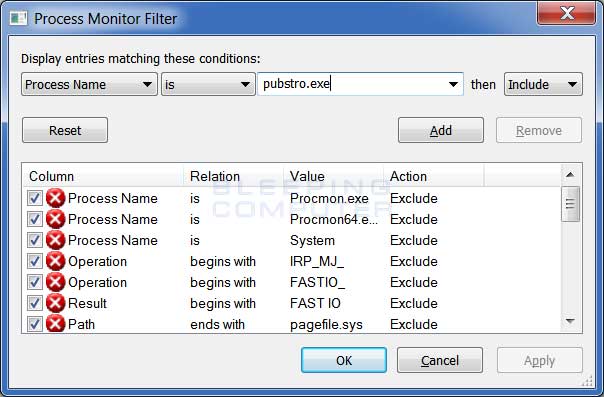Click the red exclude icon for FAST IO row

(x=55, y=303)
